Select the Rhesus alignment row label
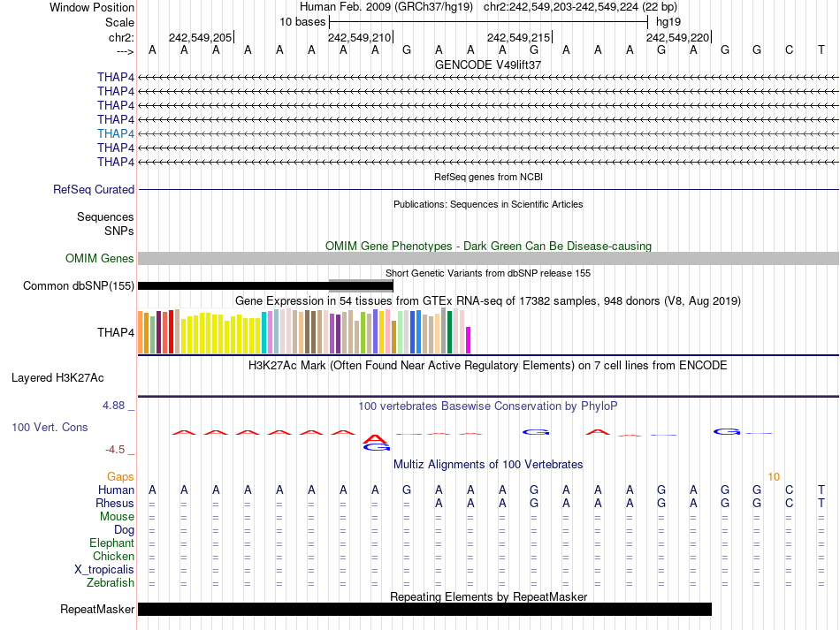 coord(115,503)
